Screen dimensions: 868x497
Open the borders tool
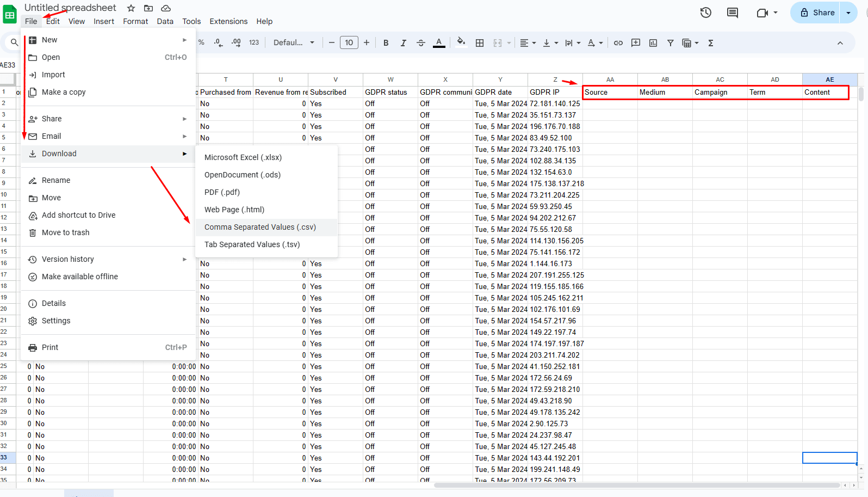(x=480, y=43)
